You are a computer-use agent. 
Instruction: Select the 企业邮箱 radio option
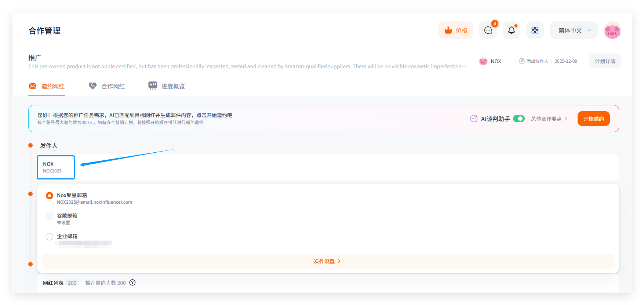(50, 237)
